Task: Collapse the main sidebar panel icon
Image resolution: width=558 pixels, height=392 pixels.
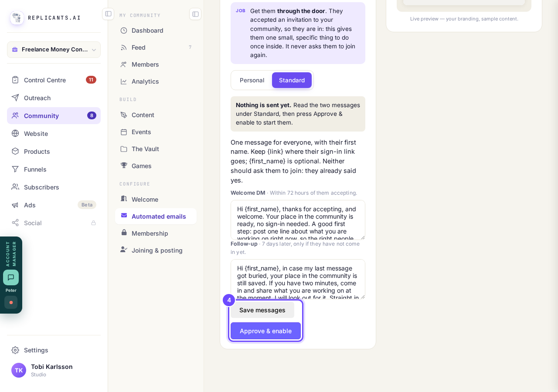Action: click(x=108, y=14)
